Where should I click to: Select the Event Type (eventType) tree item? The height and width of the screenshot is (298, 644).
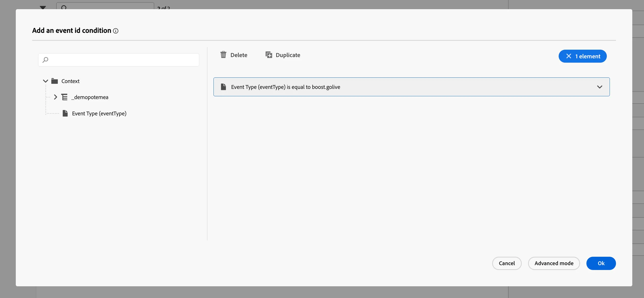pos(99,113)
